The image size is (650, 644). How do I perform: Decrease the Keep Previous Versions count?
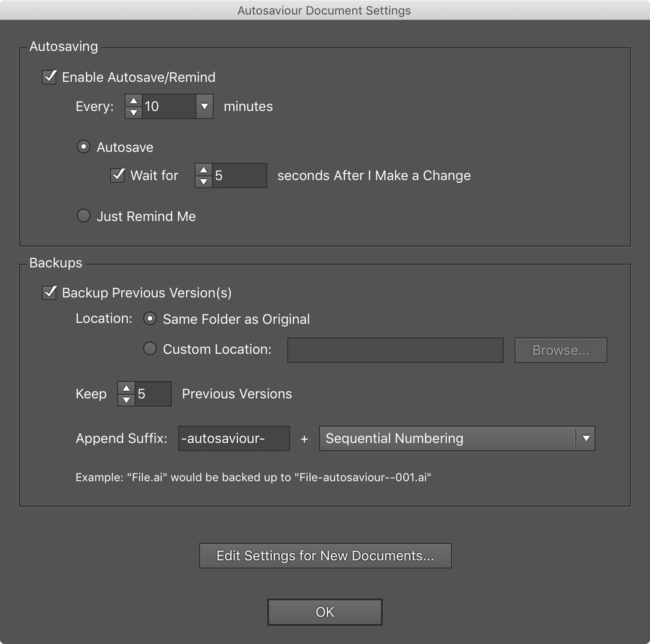[127, 400]
